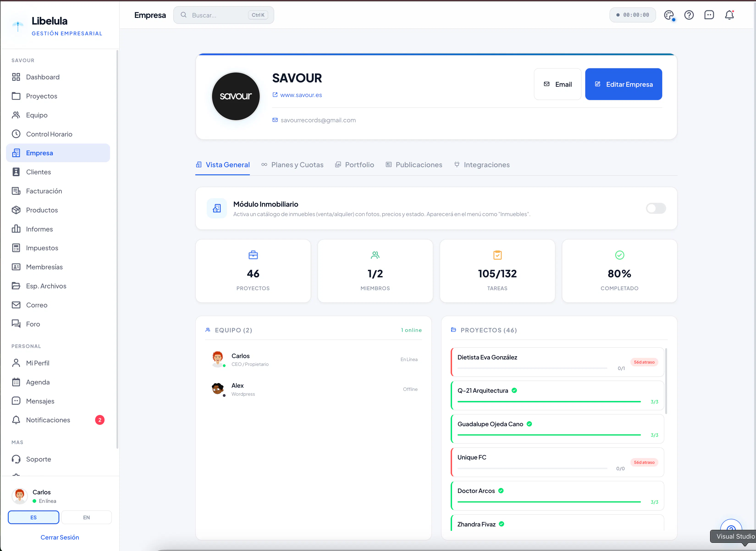Click the Membresías card icon
756x551 pixels.
[16, 267]
